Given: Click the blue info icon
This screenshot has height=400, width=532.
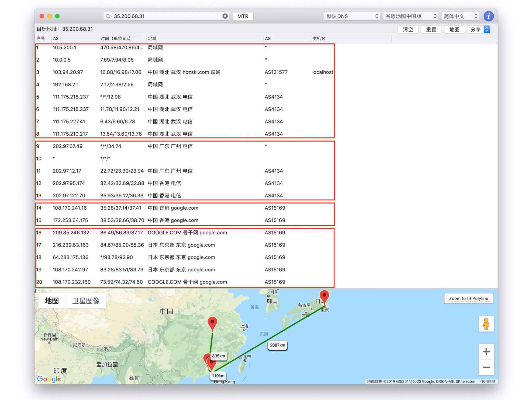Looking at the screenshot, I should (488, 16).
